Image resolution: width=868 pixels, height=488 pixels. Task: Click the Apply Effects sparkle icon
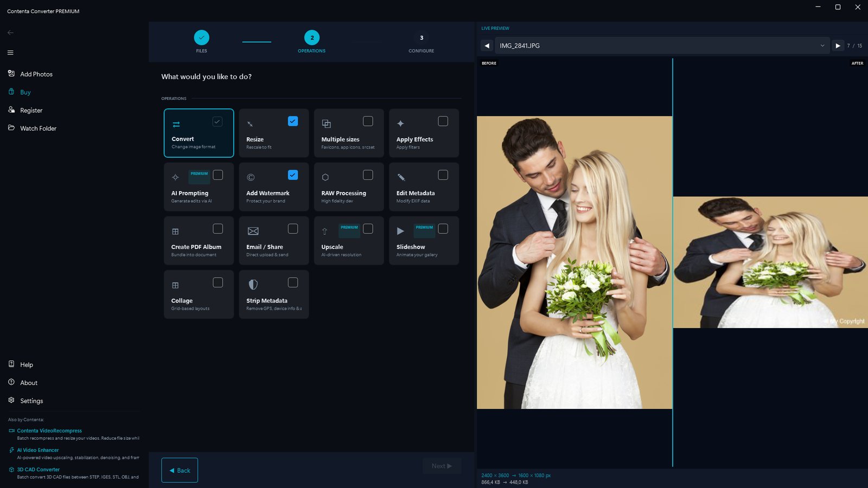(400, 124)
